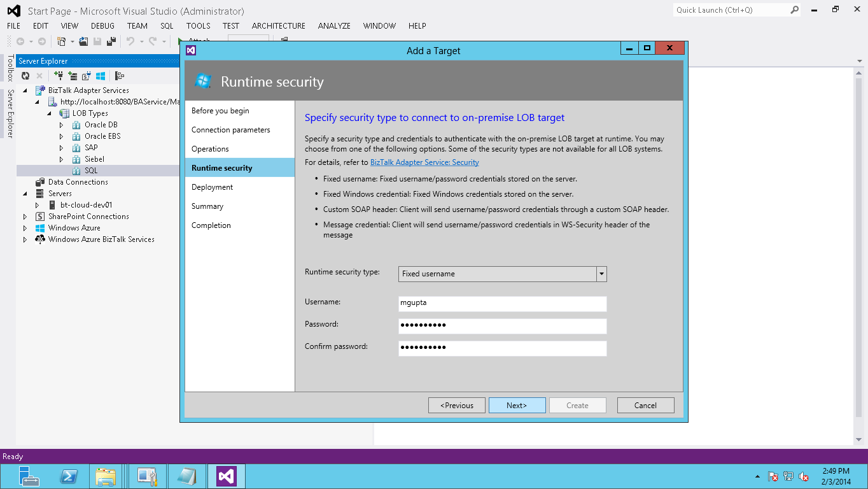This screenshot has width=868, height=489.
Task: Open the Toolbox side tab
Action: click(x=10, y=68)
